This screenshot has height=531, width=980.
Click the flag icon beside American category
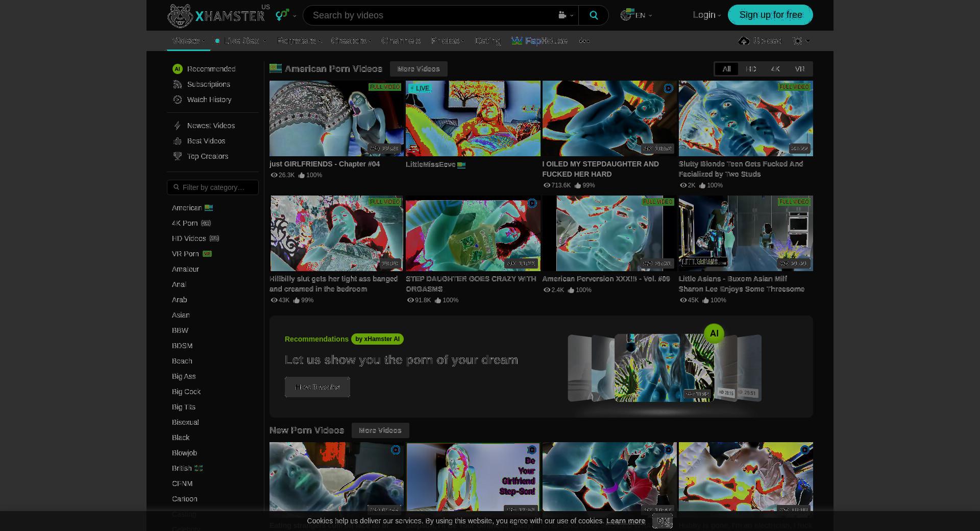209,208
